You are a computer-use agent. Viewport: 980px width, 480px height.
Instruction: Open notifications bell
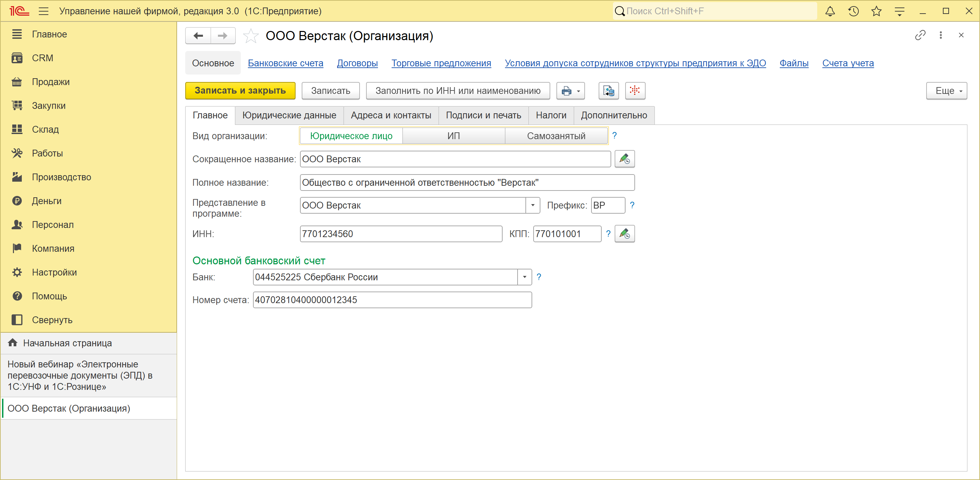(830, 11)
